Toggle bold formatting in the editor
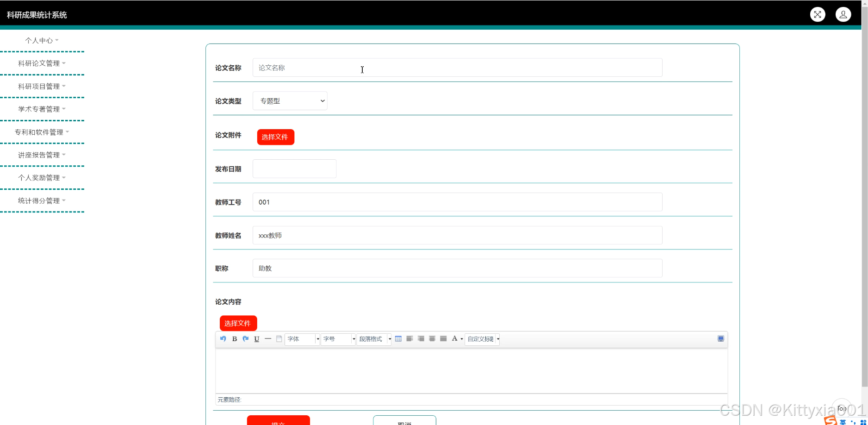The image size is (868, 425). (x=235, y=339)
